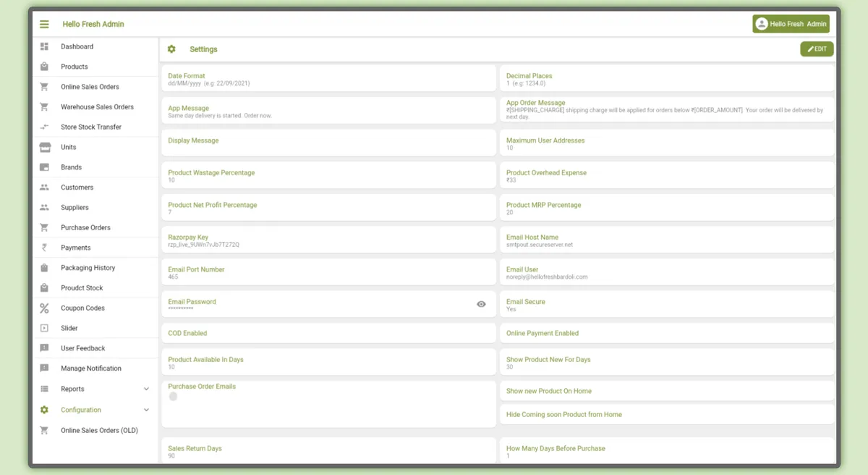Click the Brands card icon
This screenshot has width=868, height=475.
click(x=44, y=167)
